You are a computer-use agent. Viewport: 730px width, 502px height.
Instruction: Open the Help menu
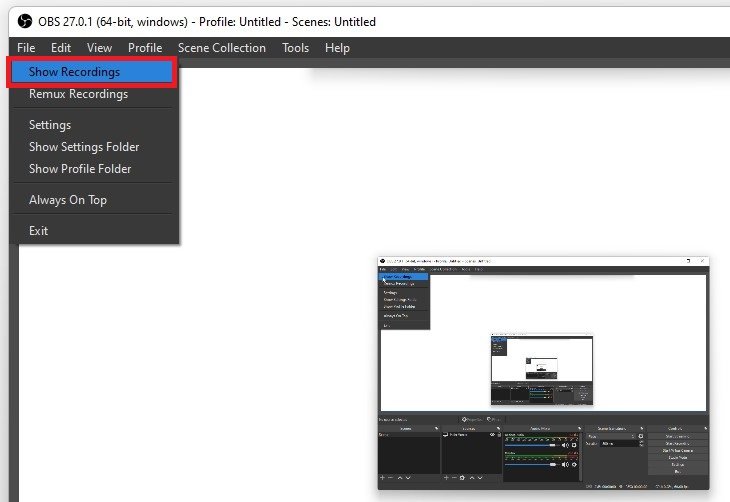pos(338,48)
